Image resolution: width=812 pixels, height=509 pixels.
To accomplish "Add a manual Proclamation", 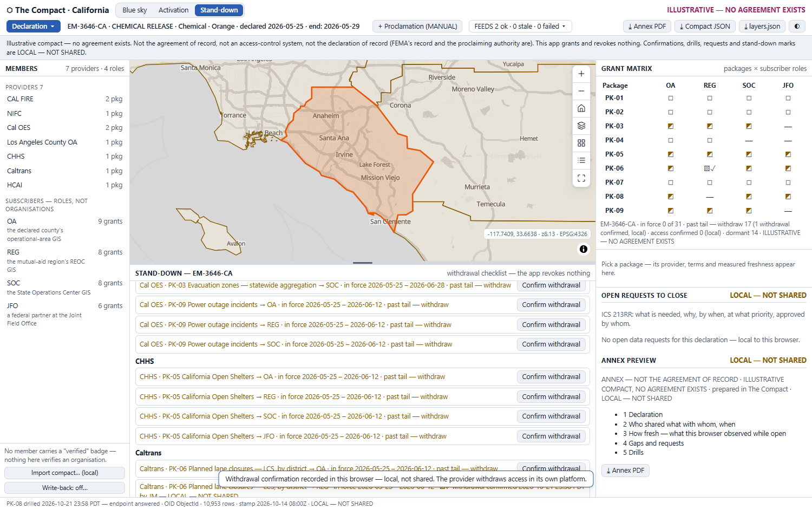I will pos(417,26).
